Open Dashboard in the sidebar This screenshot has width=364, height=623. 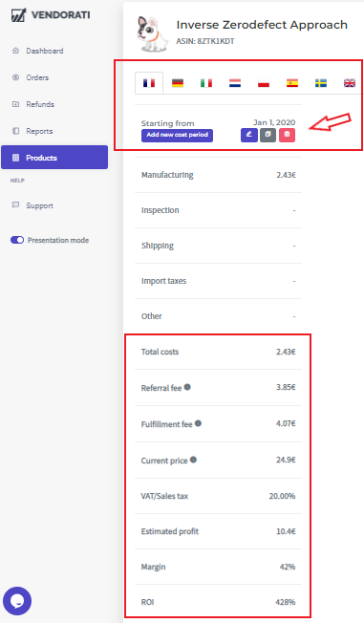pyautogui.click(x=45, y=51)
